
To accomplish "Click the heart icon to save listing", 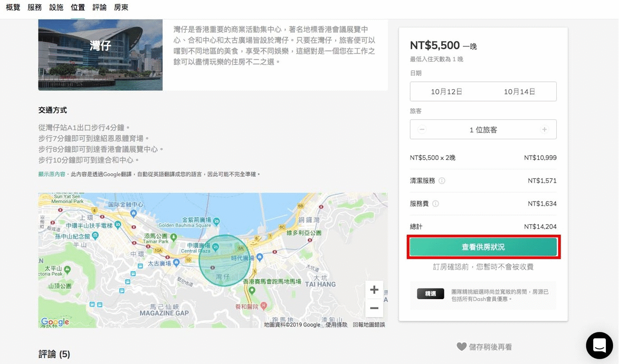I will pyautogui.click(x=462, y=347).
